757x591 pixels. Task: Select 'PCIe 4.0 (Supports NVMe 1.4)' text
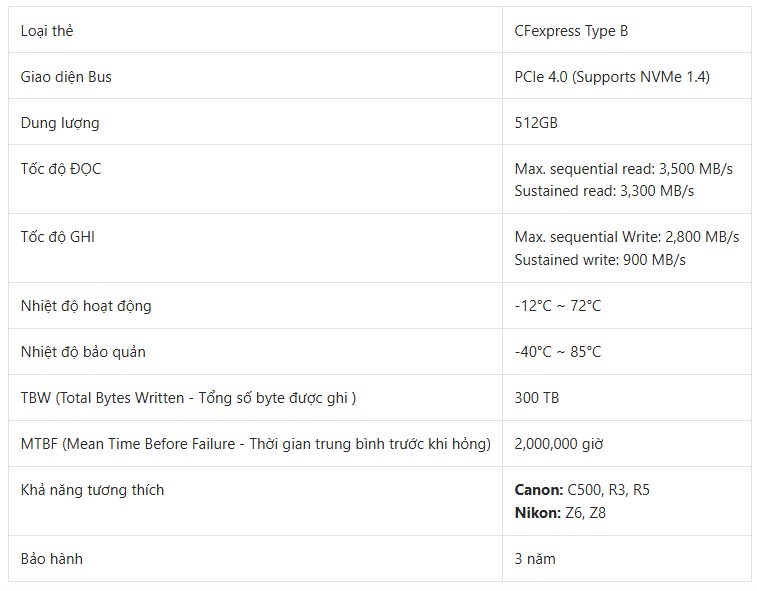pos(612,77)
